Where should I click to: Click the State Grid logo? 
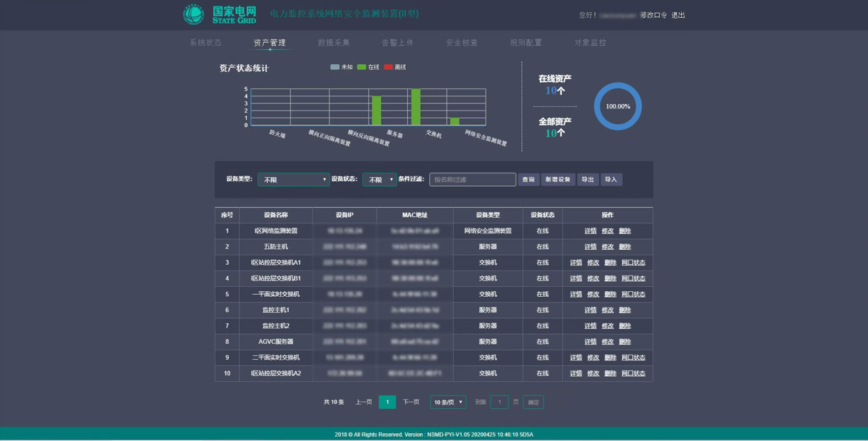pyautogui.click(x=219, y=14)
